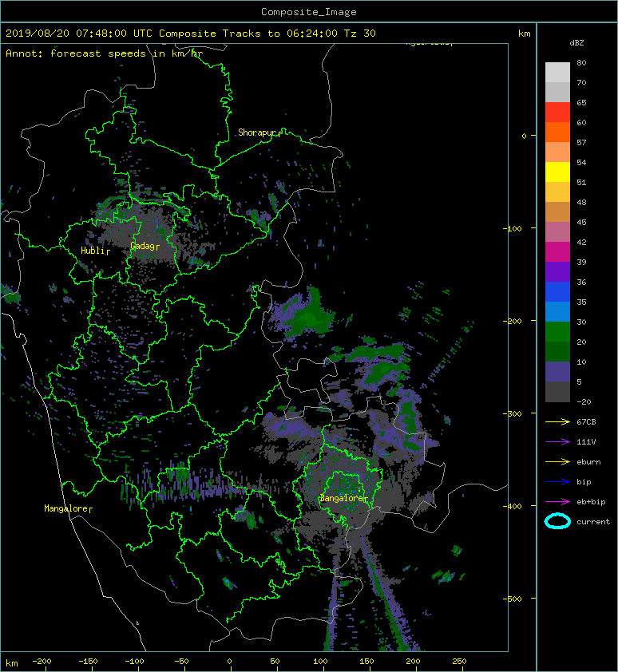
Task: Click the green 30 dBZ color swatch
Action: [557, 332]
